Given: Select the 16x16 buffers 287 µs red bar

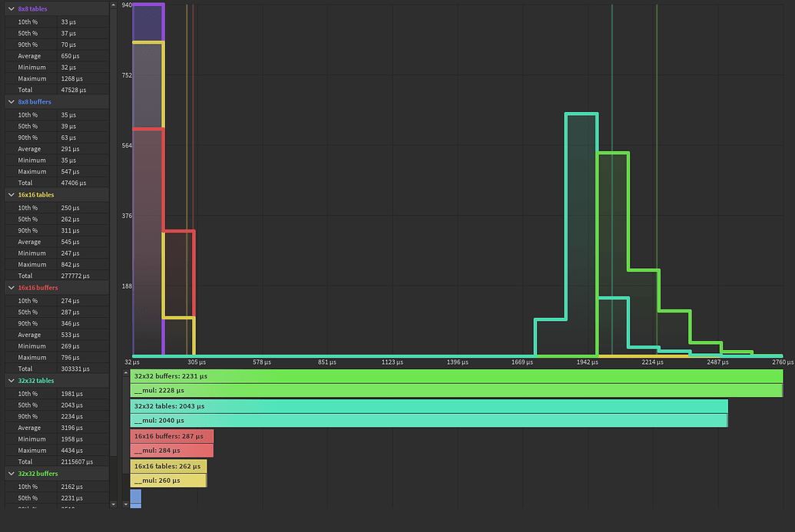Looking at the screenshot, I should tap(169, 435).
